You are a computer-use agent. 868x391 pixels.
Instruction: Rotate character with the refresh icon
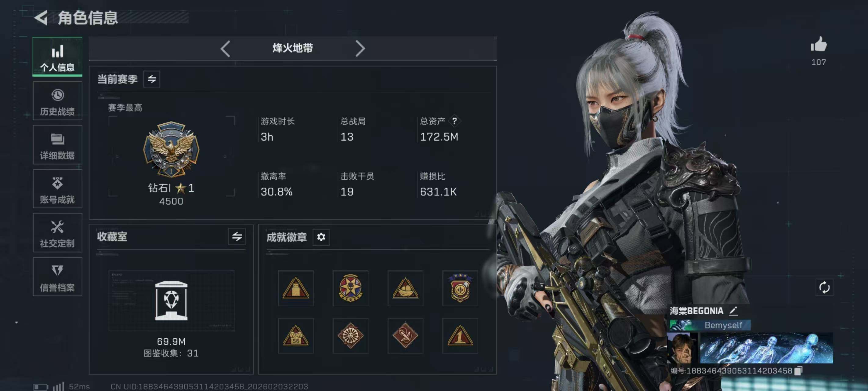click(x=824, y=287)
